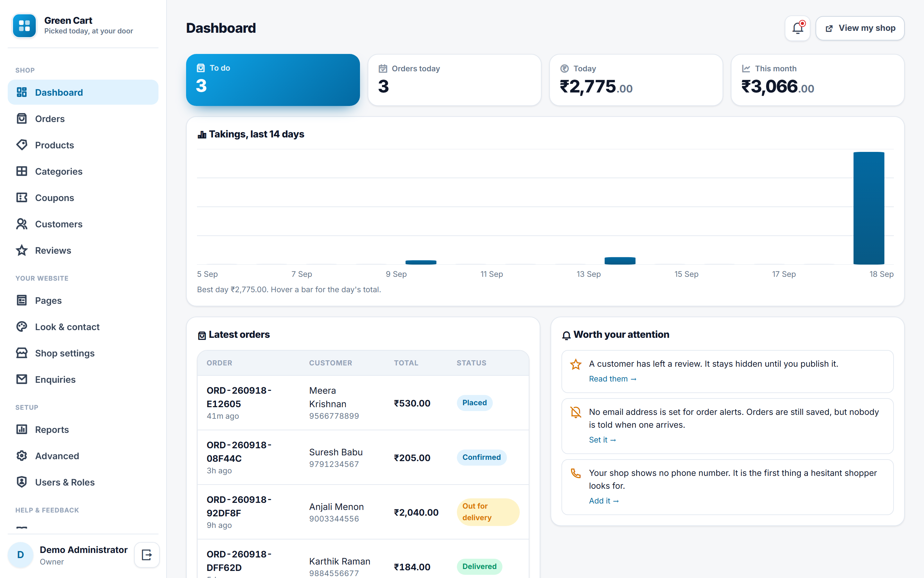
Task: Click the Add it link
Action: [604, 501]
